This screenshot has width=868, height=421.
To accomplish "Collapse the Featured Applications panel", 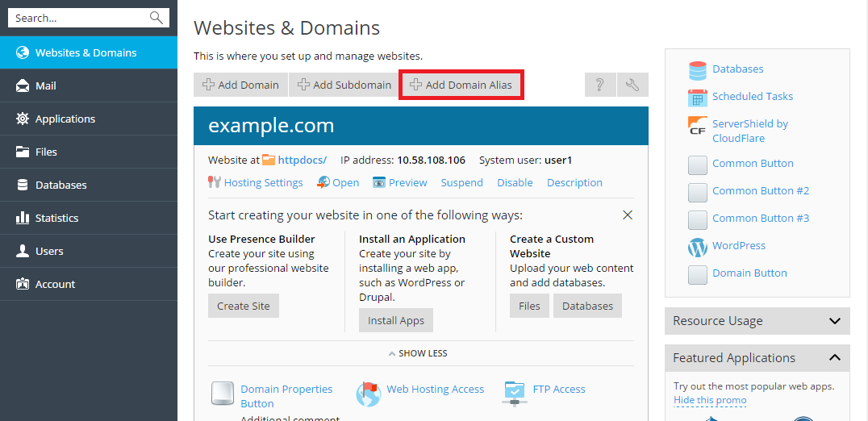I will pos(834,357).
